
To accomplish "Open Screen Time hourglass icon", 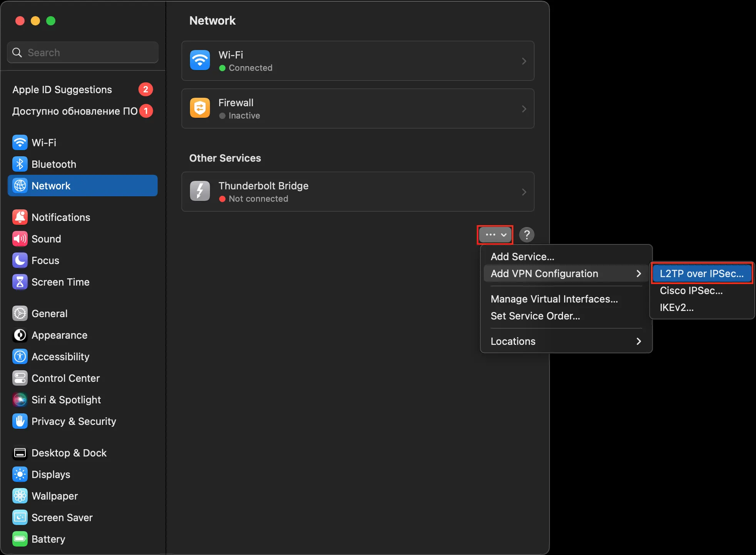I will [20, 282].
